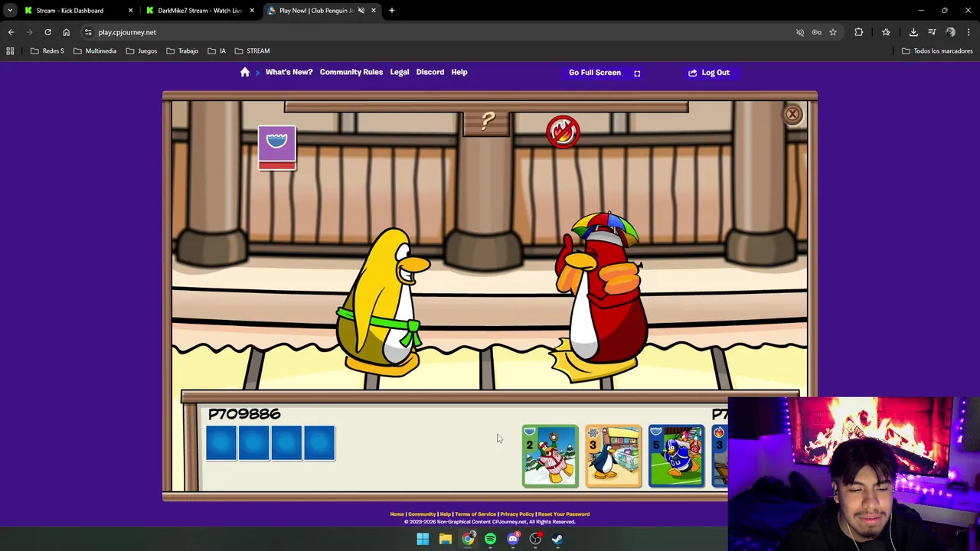Reload the page
980x551 pixels.
(47, 32)
